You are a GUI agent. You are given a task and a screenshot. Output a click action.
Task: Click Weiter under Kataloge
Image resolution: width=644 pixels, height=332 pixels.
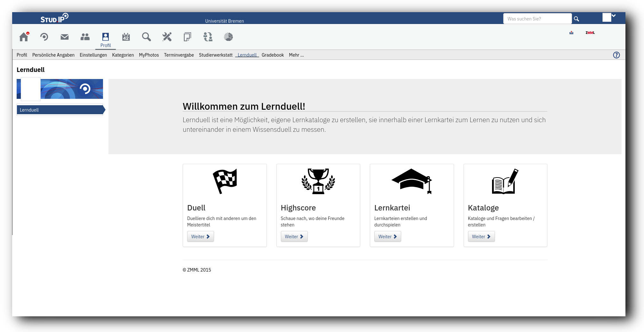[481, 236]
